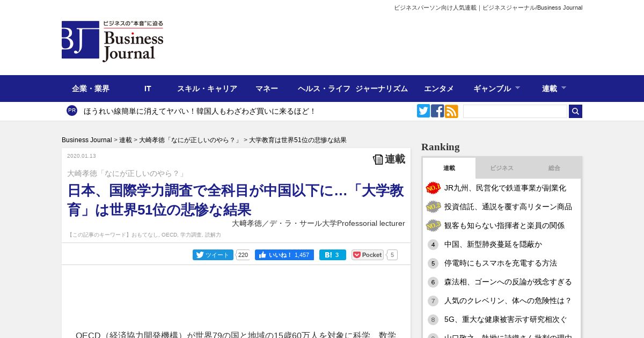The height and width of the screenshot is (338, 644).
Task: Click the tweet count 220 bubble
Action: tap(243, 255)
